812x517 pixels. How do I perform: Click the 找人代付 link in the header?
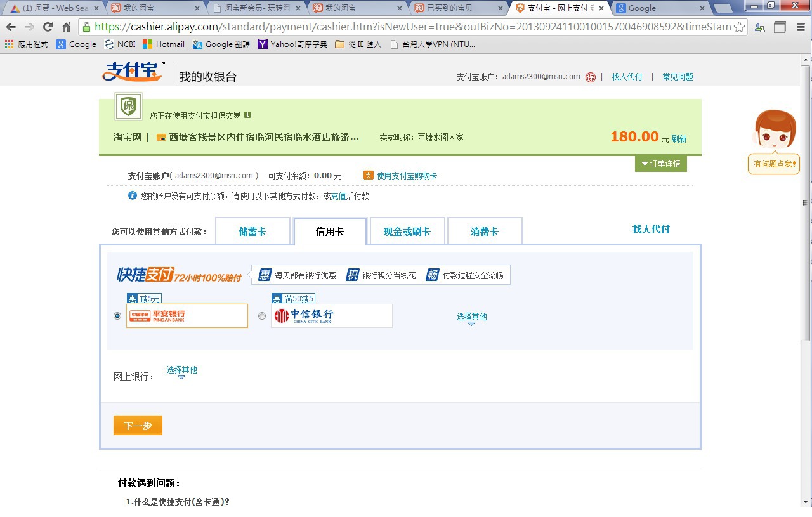click(627, 77)
